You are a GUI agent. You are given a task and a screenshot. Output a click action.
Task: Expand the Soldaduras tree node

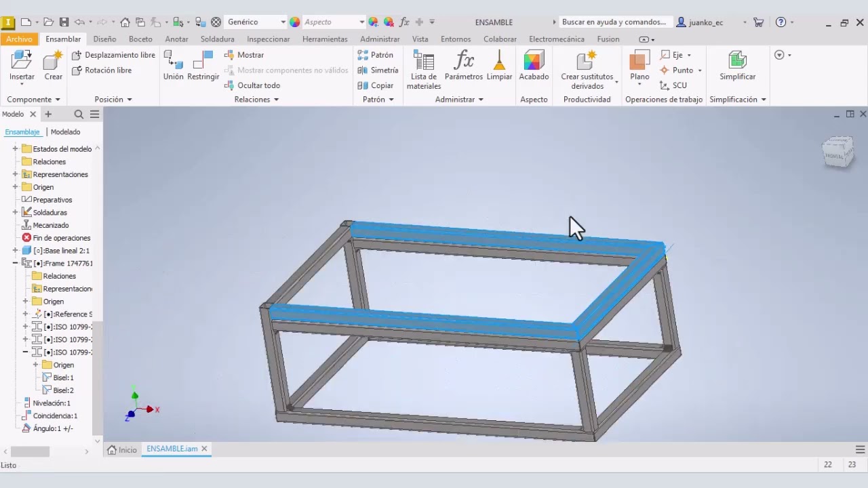coord(15,212)
